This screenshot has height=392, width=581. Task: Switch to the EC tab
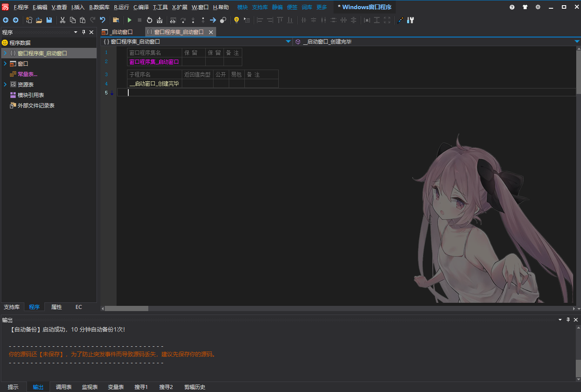pos(79,307)
